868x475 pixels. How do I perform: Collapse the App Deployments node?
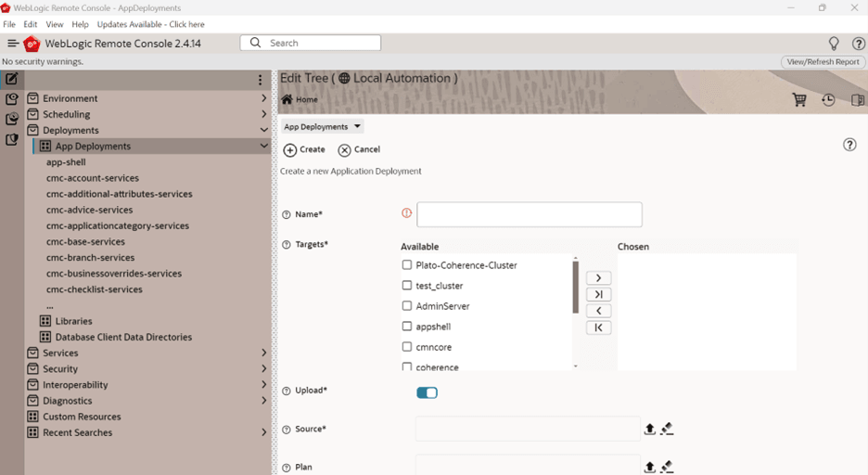[x=264, y=147]
